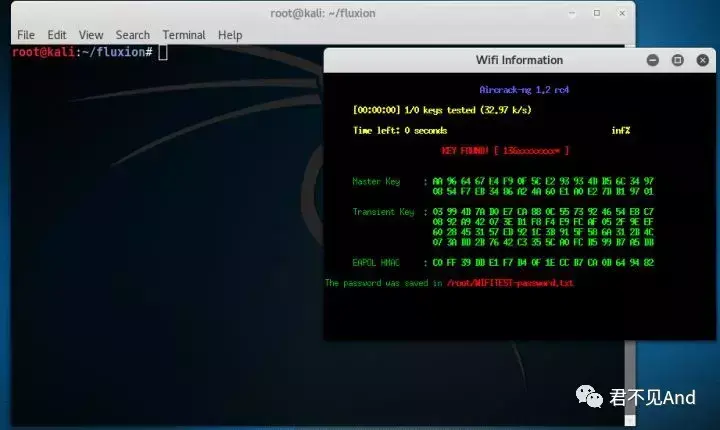This screenshot has height=430, width=720.
Task: Click the Wifi Information title bar
Action: (519, 60)
